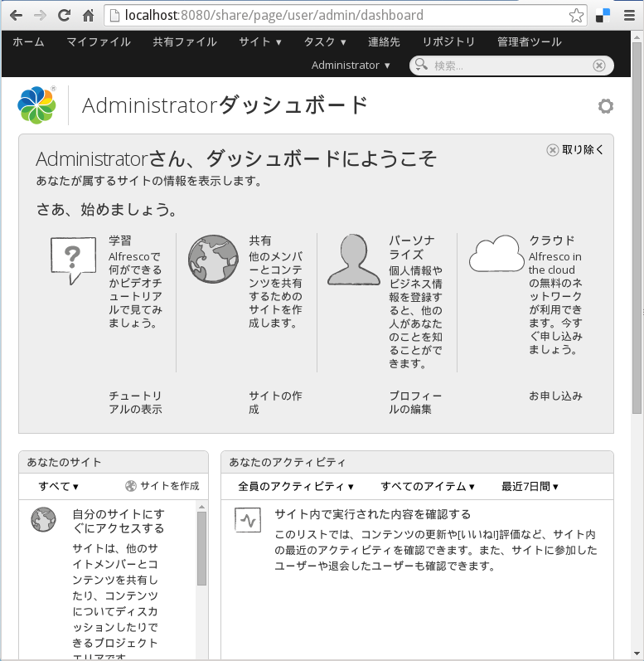Click the サイトの作成 link

275,402
